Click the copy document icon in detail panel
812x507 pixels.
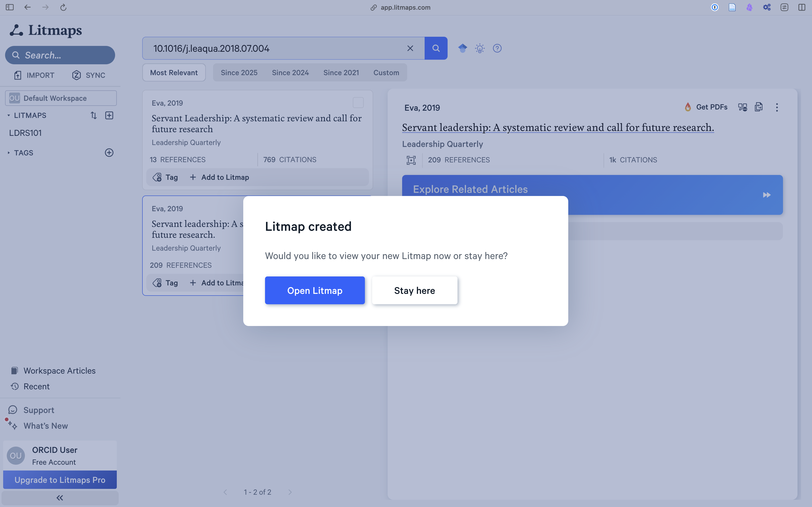point(759,107)
